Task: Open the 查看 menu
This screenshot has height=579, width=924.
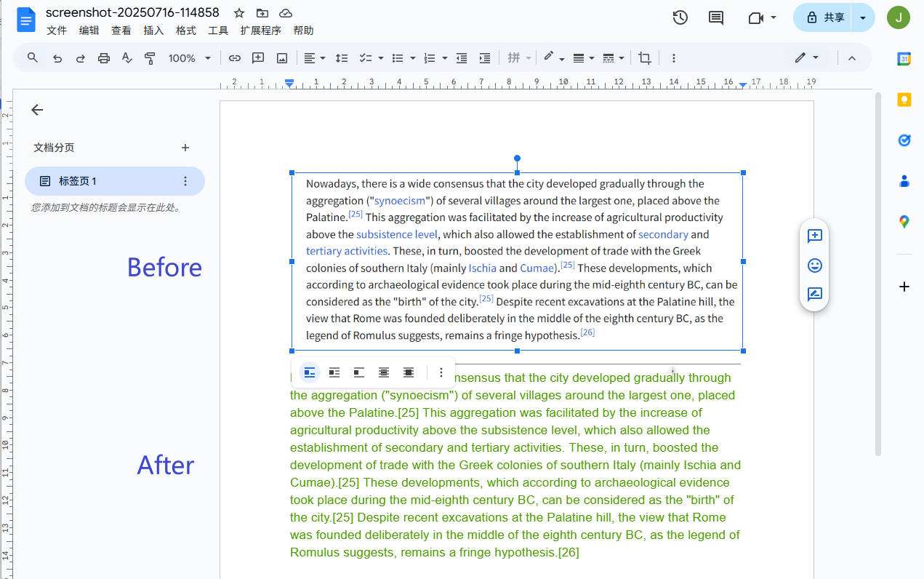Action: pyautogui.click(x=121, y=31)
